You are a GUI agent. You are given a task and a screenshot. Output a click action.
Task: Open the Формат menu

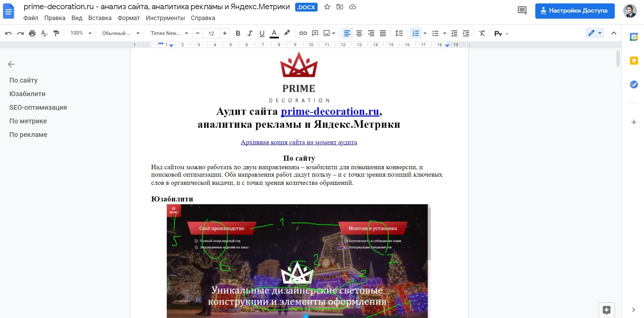128,18
